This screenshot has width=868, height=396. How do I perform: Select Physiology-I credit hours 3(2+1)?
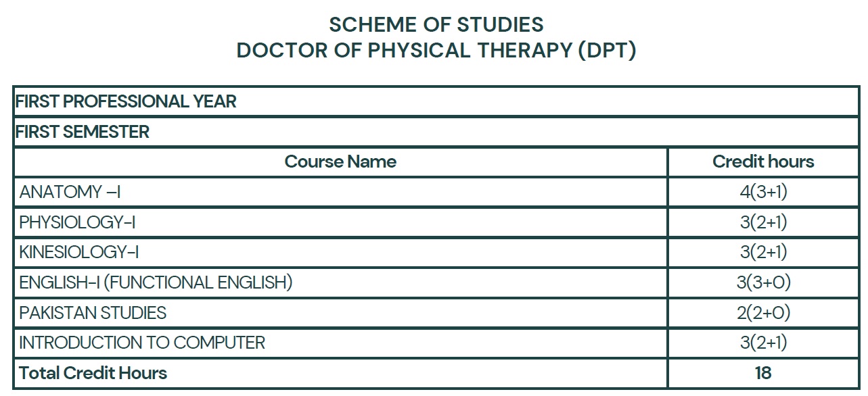[x=763, y=222]
